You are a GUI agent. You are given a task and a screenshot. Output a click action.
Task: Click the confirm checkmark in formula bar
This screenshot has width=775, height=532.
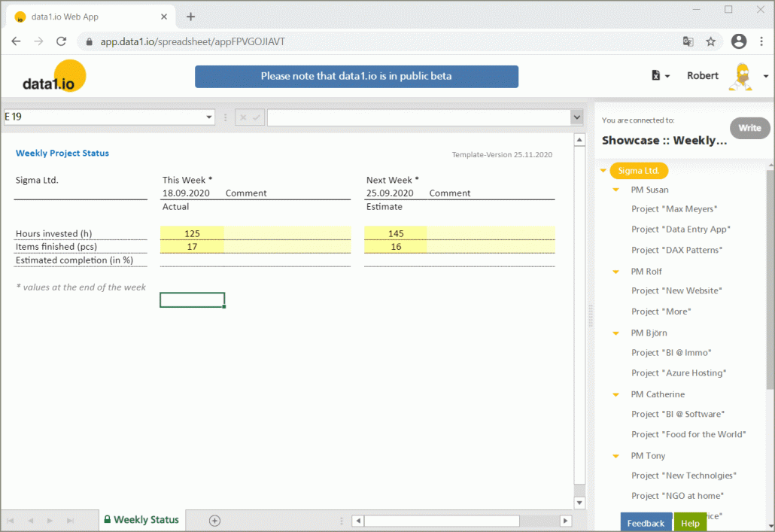pos(257,117)
